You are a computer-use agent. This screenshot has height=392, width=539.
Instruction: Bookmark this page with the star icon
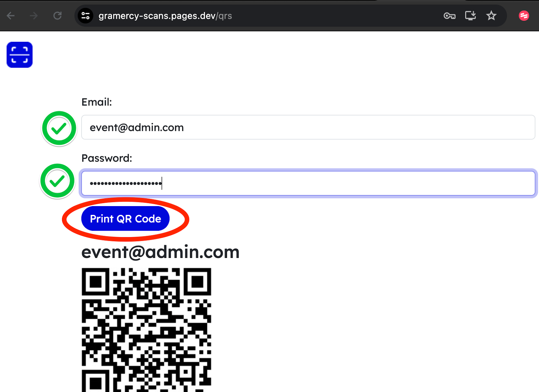(x=491, y=15)
